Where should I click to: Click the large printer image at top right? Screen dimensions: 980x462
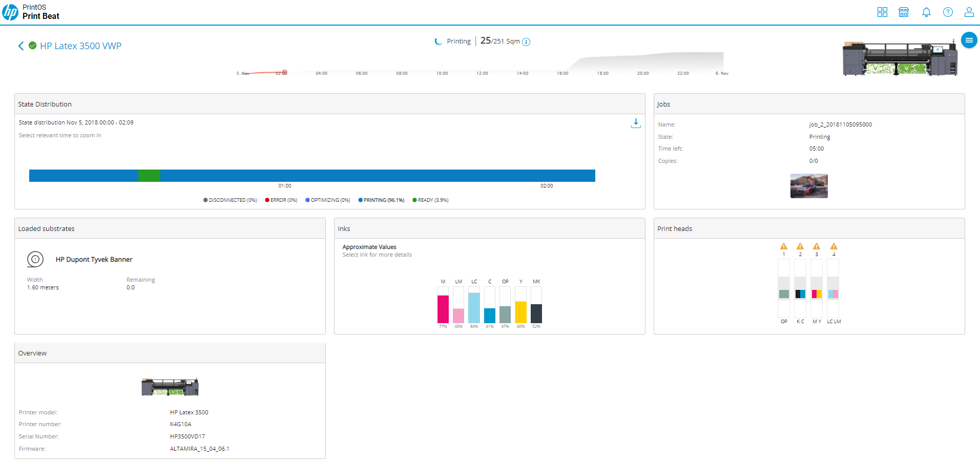(x=900, y=59)
